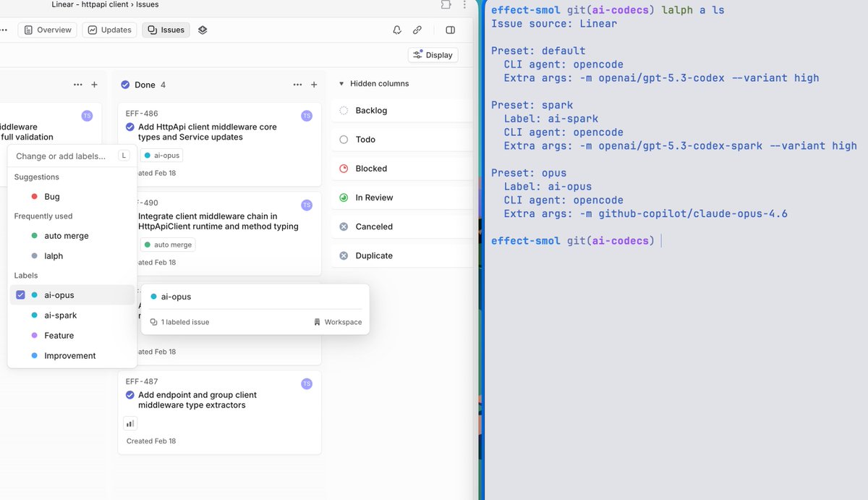The height and width of the screenshot is (500, 868).
Task: Click the Backlog dashed circle status icon
Action: 344,111
